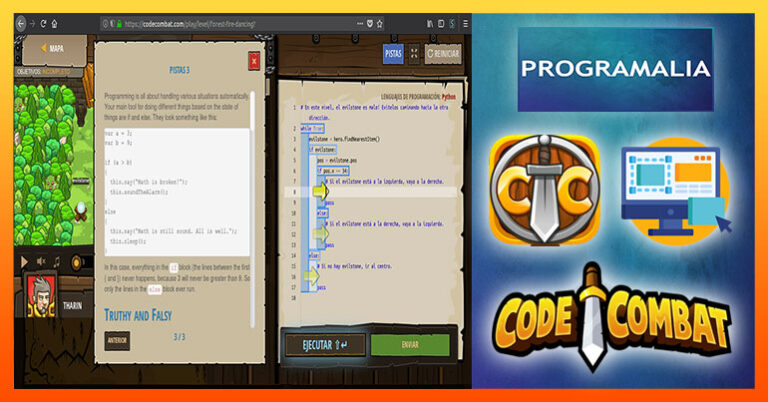Open the browser library icon
The image size is (768, 402).
point(430,24)
